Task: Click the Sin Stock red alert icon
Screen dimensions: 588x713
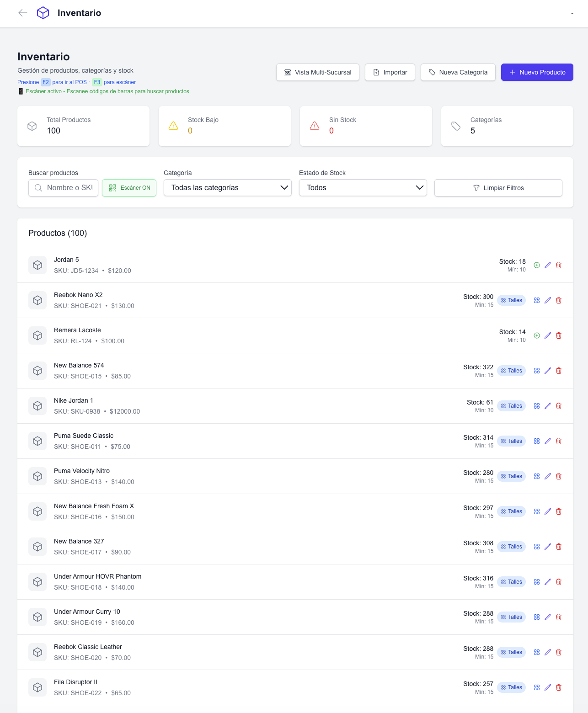Action: tap(315, 126)
